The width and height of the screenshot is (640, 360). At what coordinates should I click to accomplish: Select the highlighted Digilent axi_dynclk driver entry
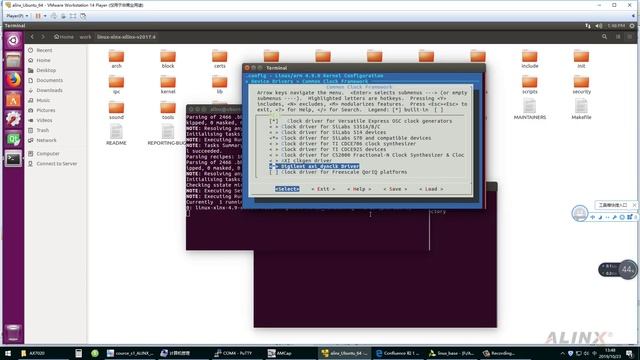tap(314, 167)
